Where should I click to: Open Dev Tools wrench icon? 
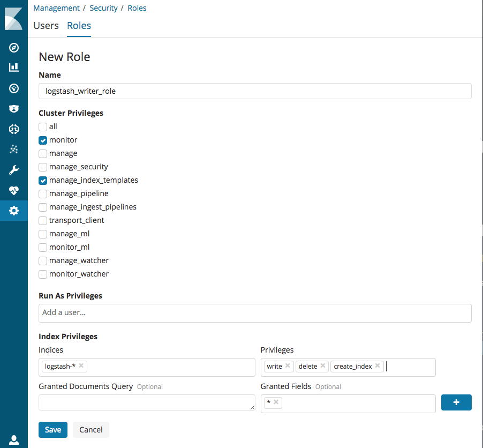click(14, 170)
